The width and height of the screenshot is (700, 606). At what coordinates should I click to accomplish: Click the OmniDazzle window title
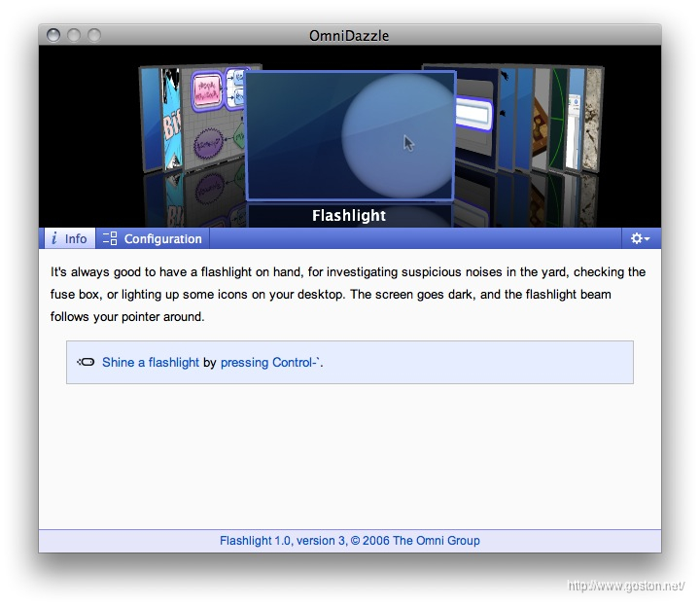349,36
